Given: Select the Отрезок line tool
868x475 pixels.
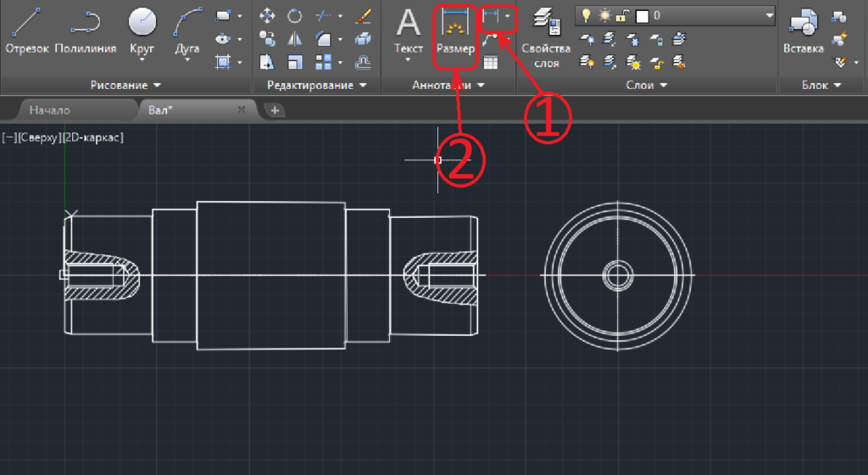Looking at the screenshot, I should coord(27,31).
